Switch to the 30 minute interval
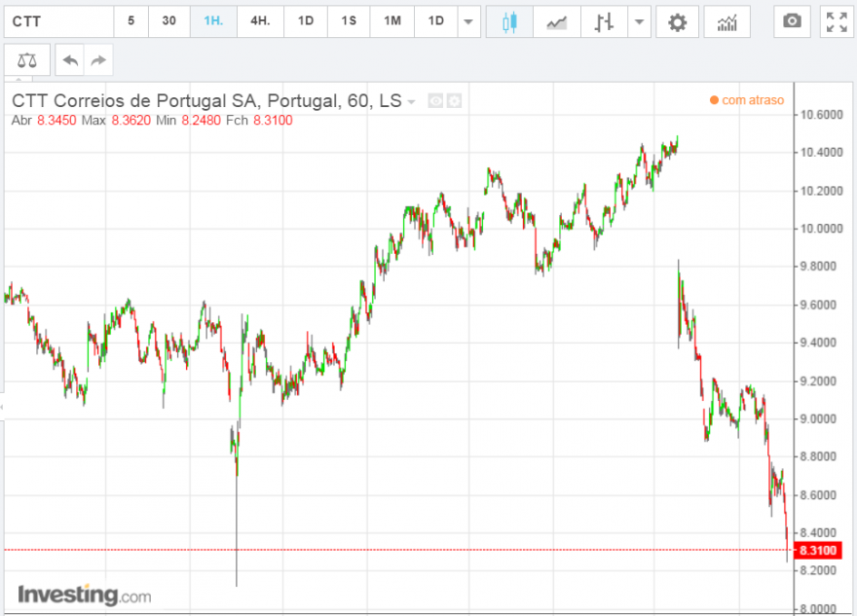Image resolution: width=857 pixels, height=616 pixels. pyautogui.click(x=168, y=21)
